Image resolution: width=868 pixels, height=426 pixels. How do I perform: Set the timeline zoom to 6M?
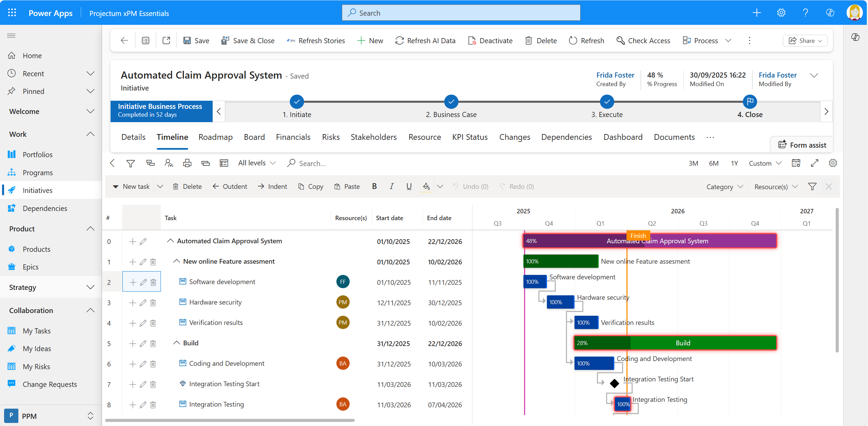[x=714, y=163]
